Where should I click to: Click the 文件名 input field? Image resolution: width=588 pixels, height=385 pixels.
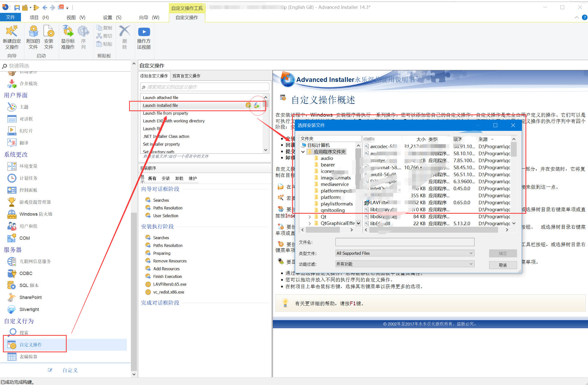pyautogui.click(x=404, y=242)
